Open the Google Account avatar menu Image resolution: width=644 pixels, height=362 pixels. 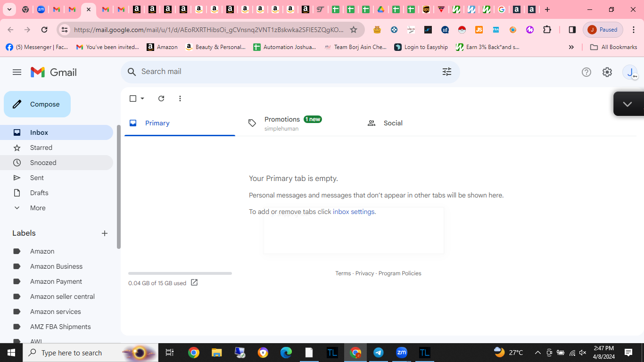[x=630, y=72]
